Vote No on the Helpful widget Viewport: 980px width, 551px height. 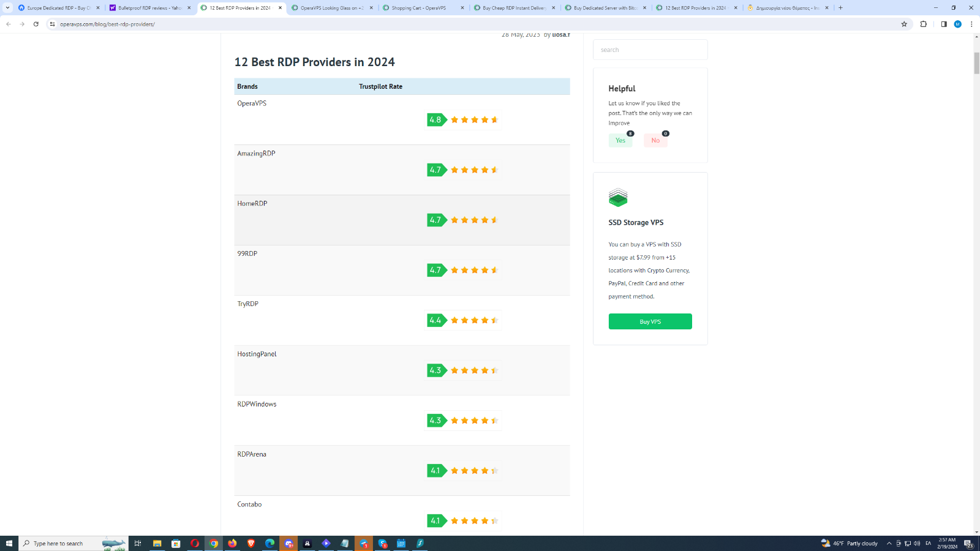pos(655,140)
